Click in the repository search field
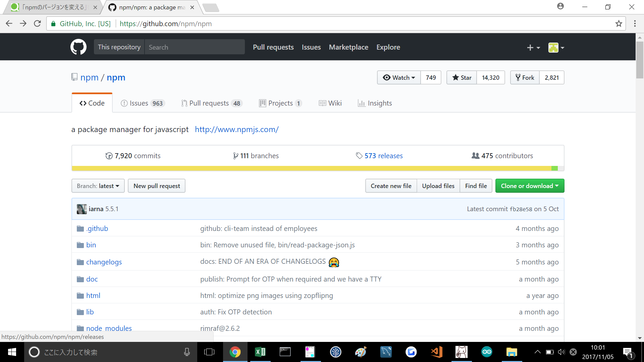Image resolution: width=644 pixels, height=362 pixels. tap(195, 47)
